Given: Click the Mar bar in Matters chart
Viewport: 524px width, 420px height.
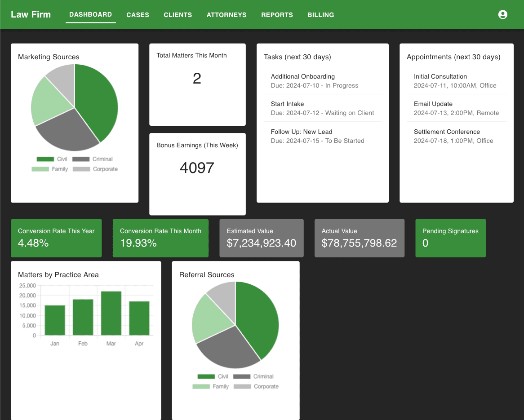Looking at the screenshot, I should click(111, 313).
